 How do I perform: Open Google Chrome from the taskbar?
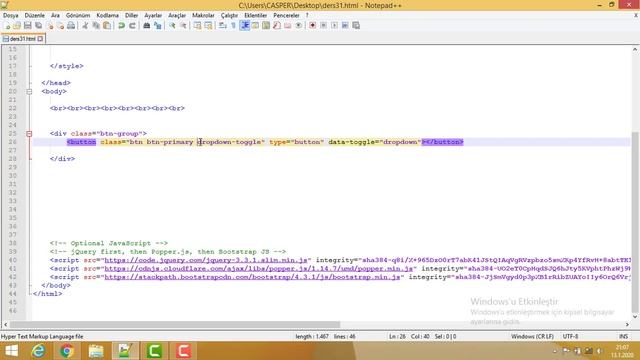(67, 351)
